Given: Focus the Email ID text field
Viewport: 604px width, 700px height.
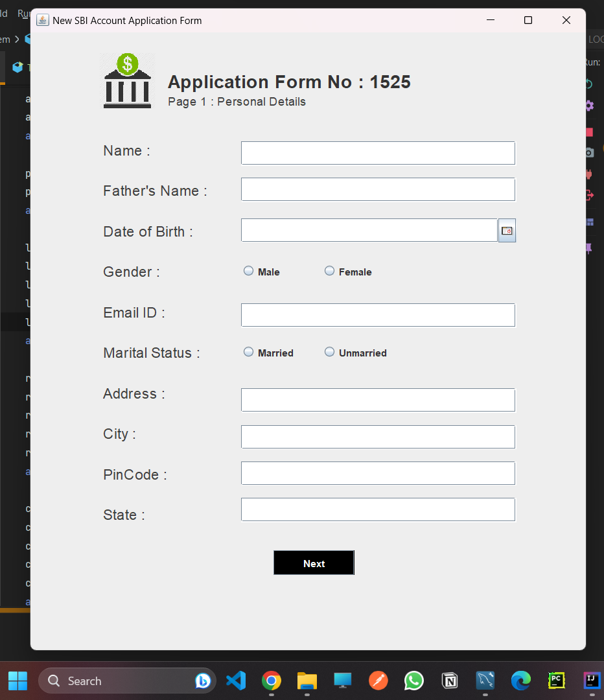Looking at the screenshot, I should 378,315.
